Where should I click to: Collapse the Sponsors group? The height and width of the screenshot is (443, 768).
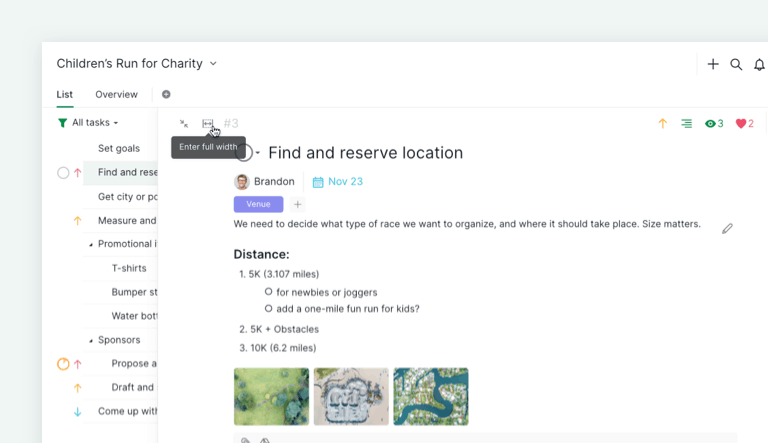tap(91, 341)
